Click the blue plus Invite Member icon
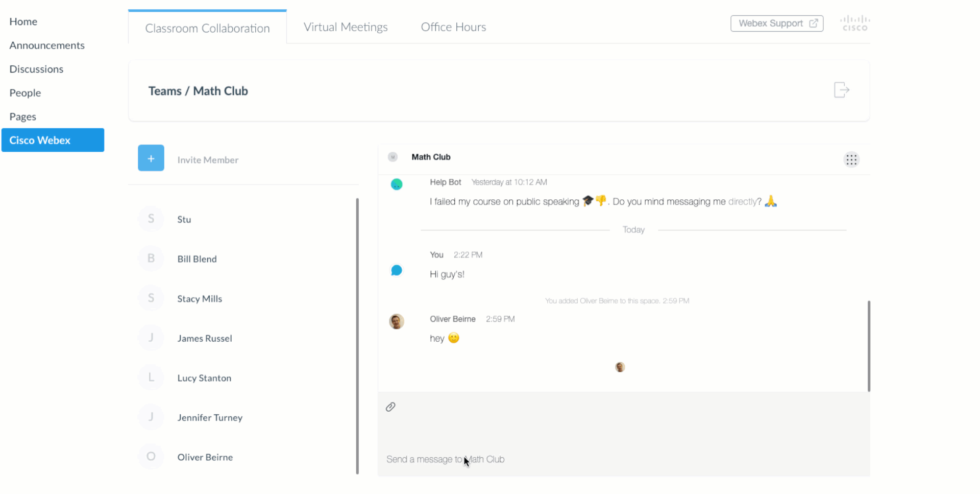 click(x=151, y=158)
